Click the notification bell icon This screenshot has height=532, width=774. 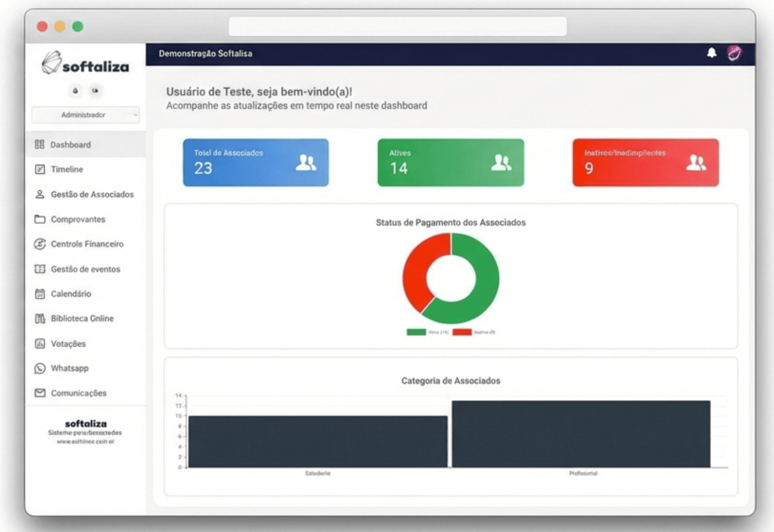[712, 53]
